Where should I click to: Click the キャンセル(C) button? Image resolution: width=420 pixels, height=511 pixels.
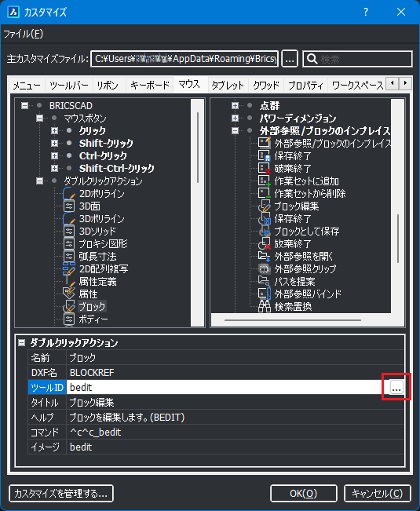click(x=378, y=494)
